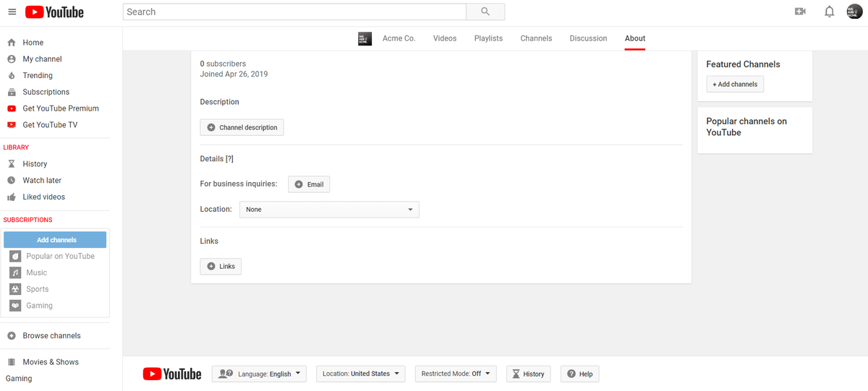Screen dimensions: 868x391
Task: Open footer Location: United States dropdown
Action: [362, 374]
